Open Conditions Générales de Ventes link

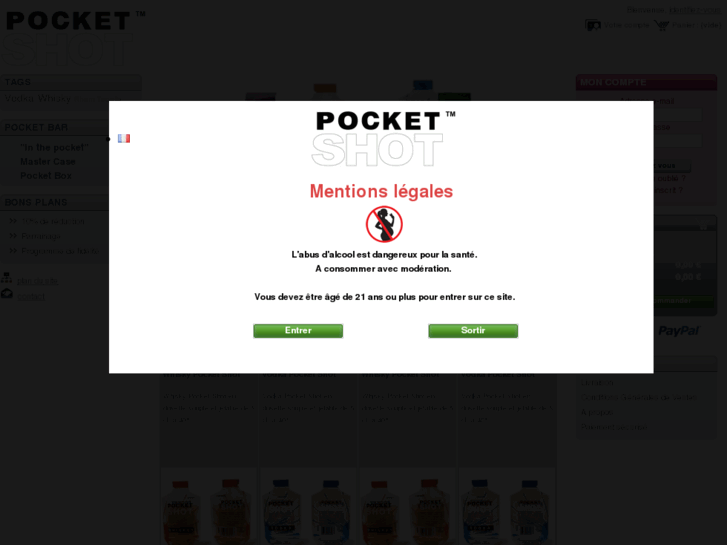tap(638, 398)
